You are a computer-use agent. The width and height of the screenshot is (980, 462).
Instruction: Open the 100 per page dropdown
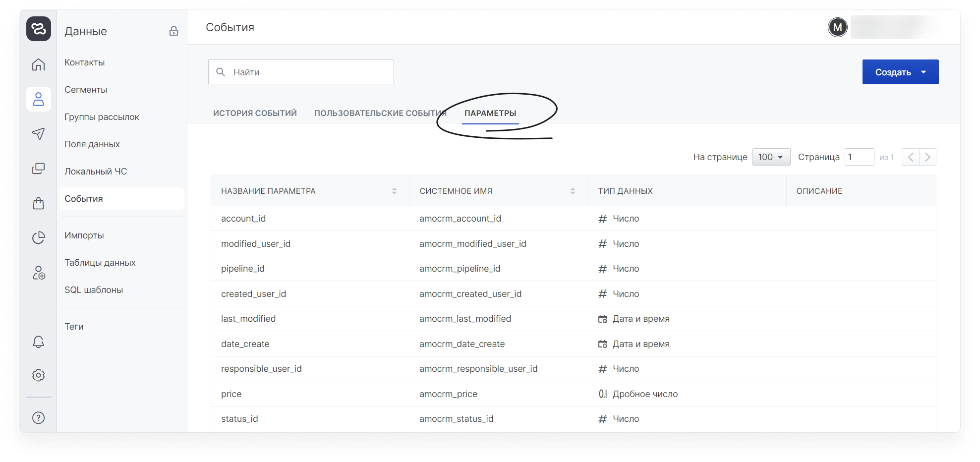tap(771, 157)
